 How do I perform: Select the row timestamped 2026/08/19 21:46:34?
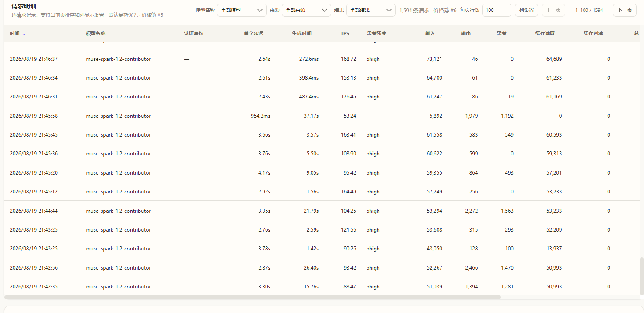point(322,78)
